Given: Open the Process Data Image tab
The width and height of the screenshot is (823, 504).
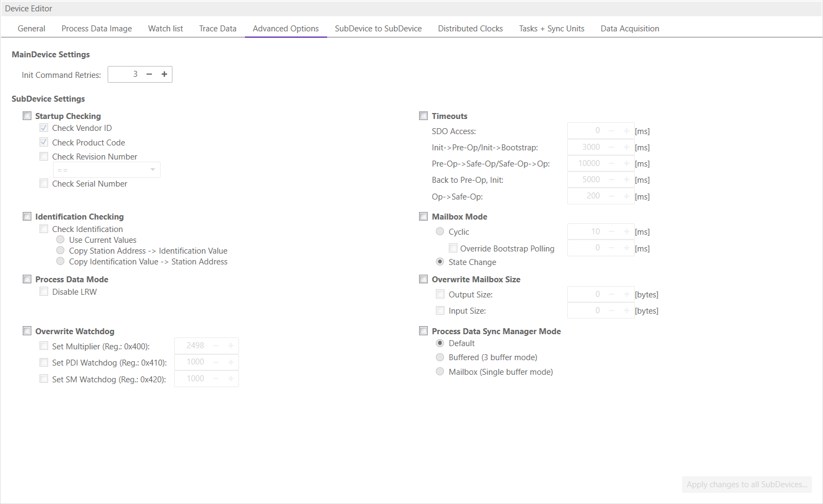Looking at the screenshot, I should pyautogui.click(x=96, y=29).
